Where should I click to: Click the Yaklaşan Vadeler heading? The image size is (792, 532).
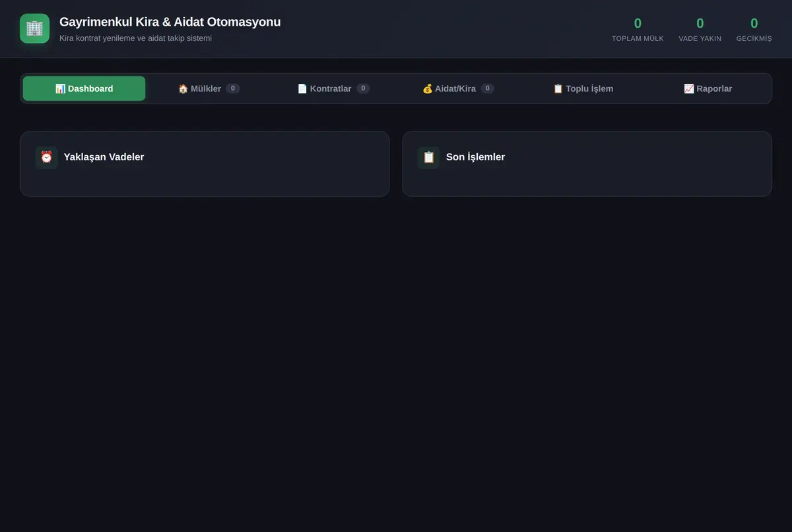[x=104, y=157]
